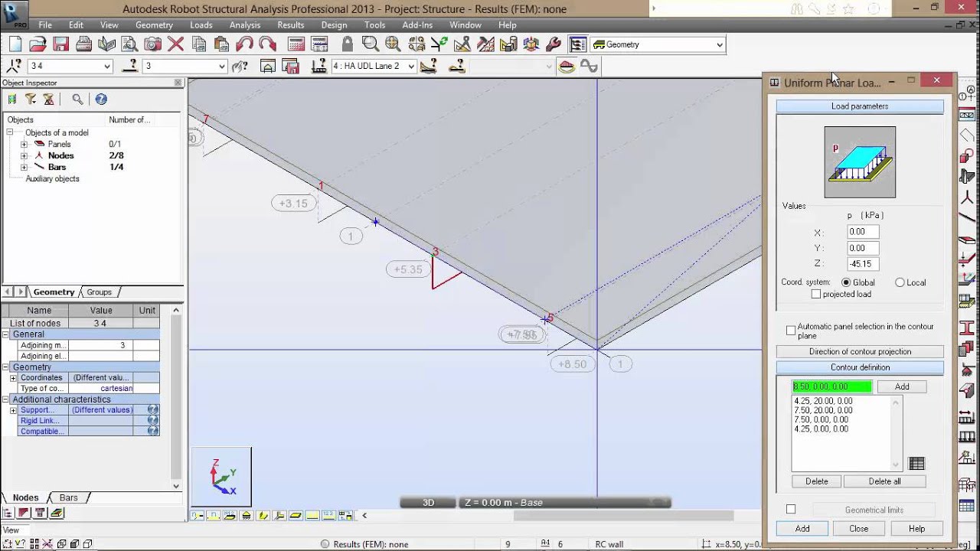This screenshot has height=551, width=980.
Task: Select the Local coordinate system radio
Action: (900, 282)
